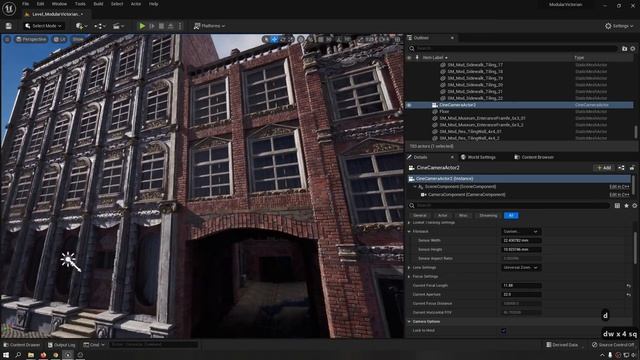Select the Misc filter button
The height and width of the screenshot is (360, 640).
pos(463,216)
